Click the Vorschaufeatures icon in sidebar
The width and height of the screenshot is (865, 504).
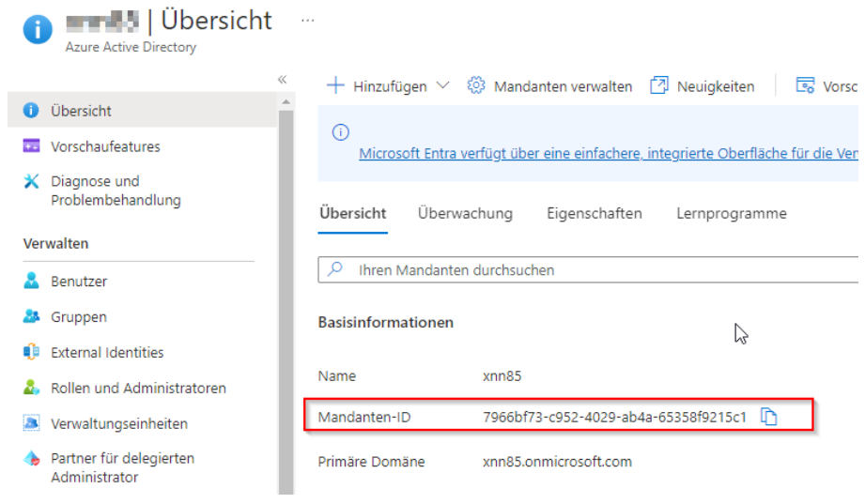coord(31,146)
